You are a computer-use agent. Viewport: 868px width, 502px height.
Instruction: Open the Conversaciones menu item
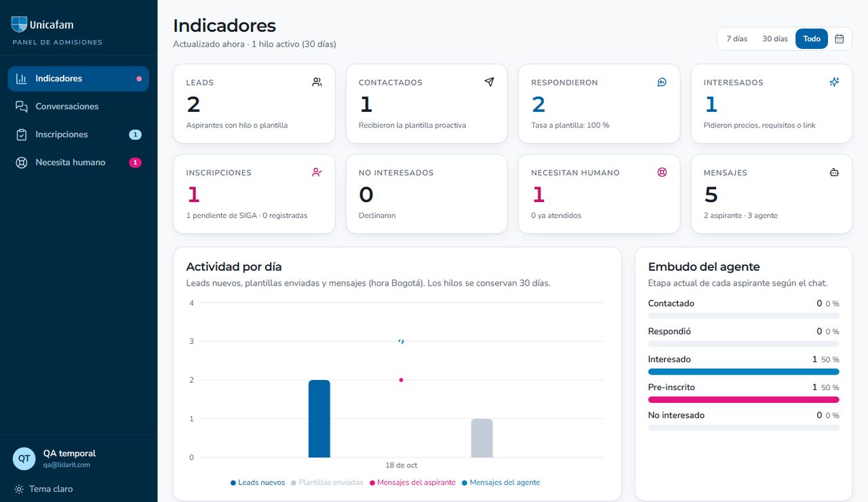coord(78,107)
